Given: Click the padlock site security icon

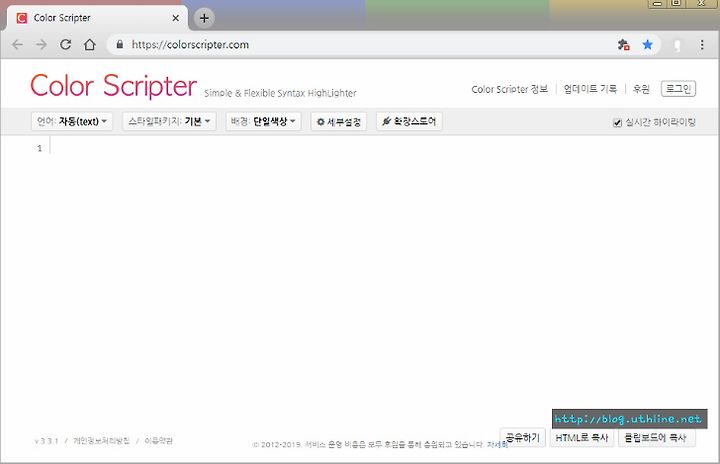Looking at the screenshot, I should click(120, 44).
